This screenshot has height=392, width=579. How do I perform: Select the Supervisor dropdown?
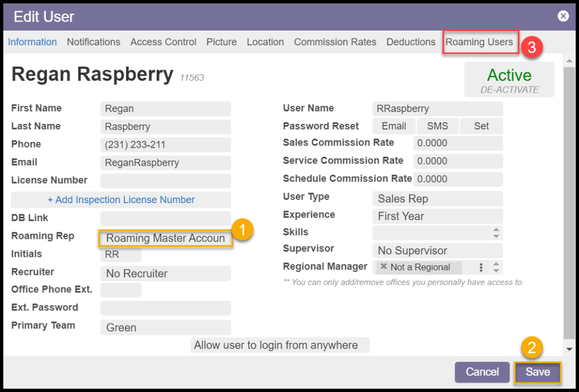tap(437, 251)
